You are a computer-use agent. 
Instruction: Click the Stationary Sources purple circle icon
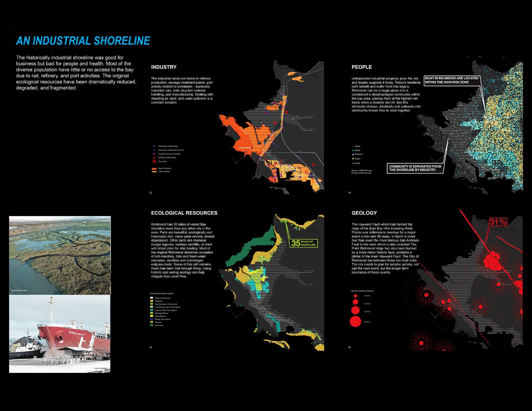154,150
